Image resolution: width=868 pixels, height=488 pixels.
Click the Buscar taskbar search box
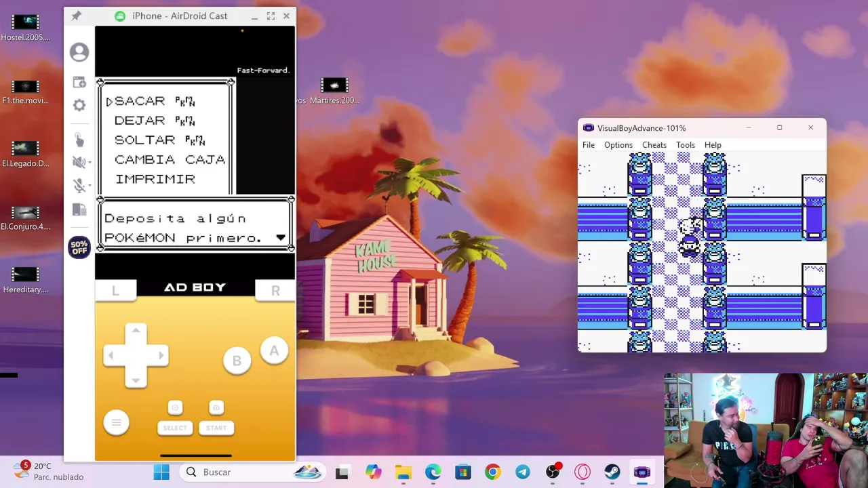coord(254,472)
